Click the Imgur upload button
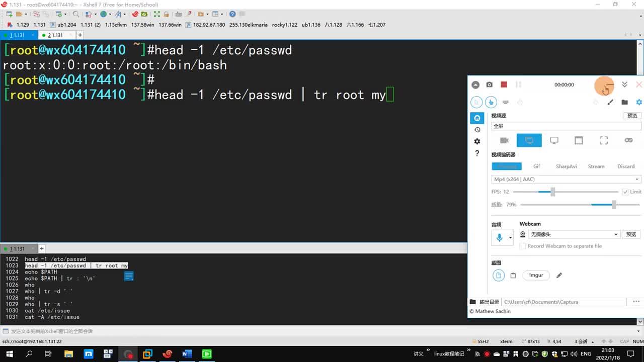 pyautogui.click(x=536, y=275)
